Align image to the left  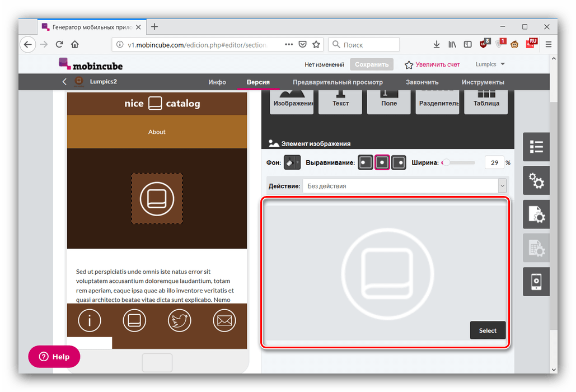point(366,162)
